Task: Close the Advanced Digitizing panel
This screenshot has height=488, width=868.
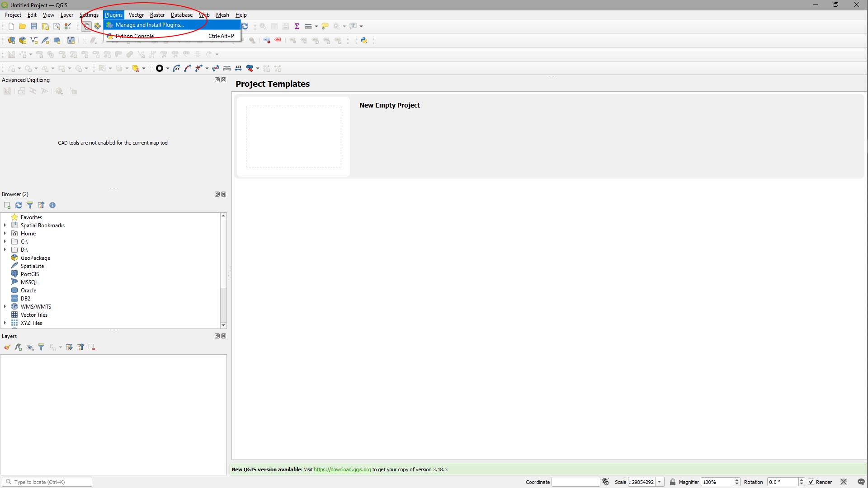Action: [224, 80]
